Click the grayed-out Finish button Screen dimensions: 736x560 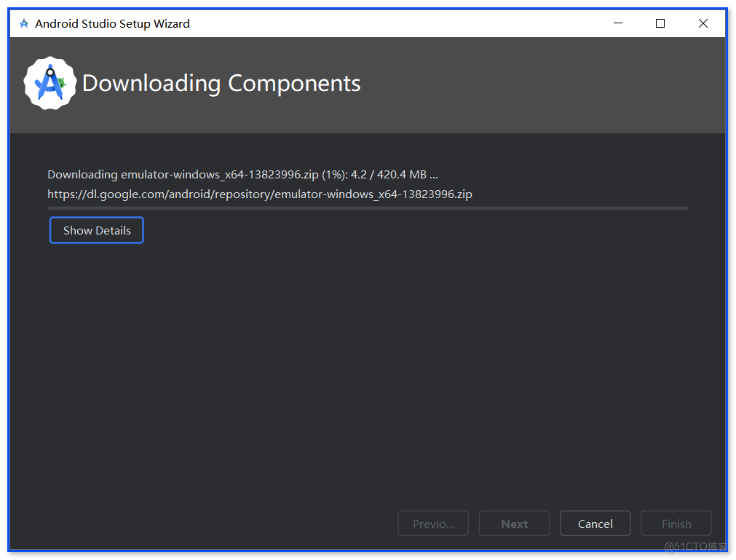(676, 523)
